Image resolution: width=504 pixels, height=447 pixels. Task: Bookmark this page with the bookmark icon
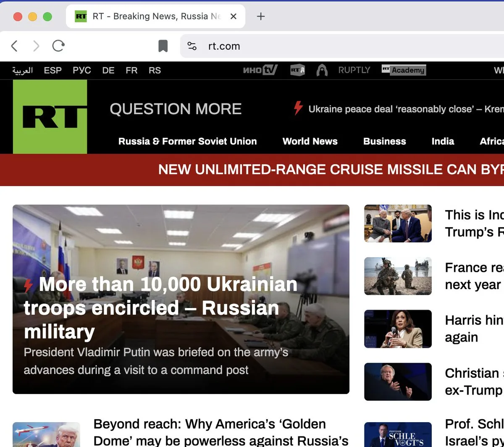click(x=163, y=46)
